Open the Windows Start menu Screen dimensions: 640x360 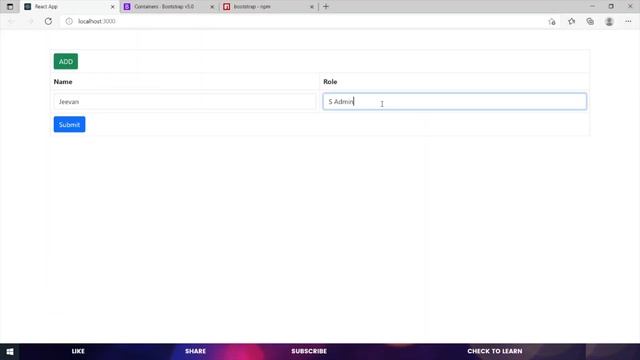pyautogui.click(x=10, y=351)
